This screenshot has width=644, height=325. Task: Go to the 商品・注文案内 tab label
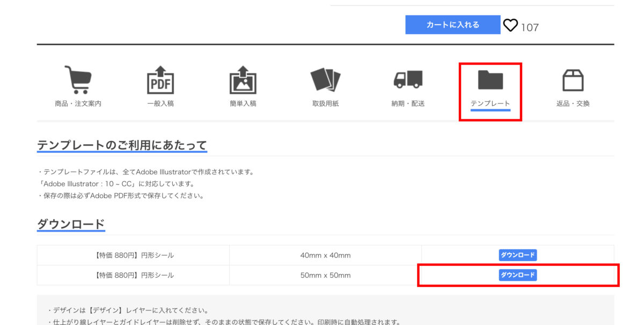click(78, 104)
